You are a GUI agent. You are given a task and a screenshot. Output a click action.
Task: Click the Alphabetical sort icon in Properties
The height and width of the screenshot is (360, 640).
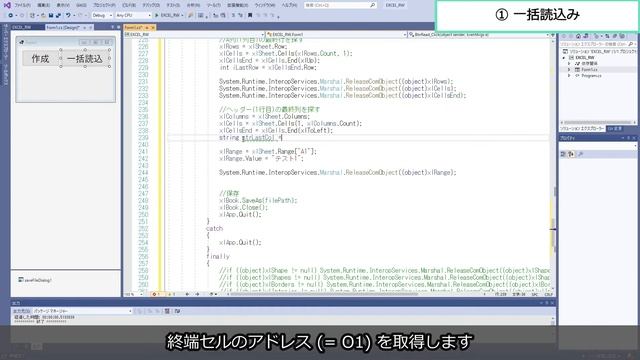571,154
